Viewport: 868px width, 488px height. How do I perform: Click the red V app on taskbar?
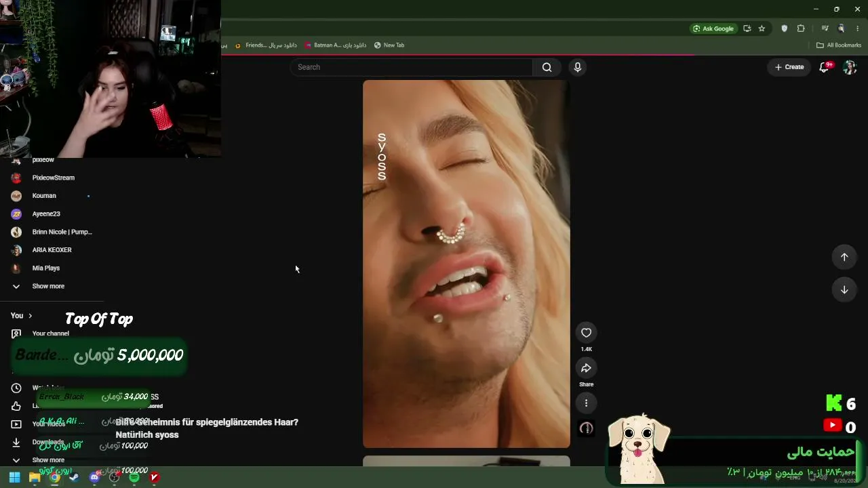click(x=155, y=477)
